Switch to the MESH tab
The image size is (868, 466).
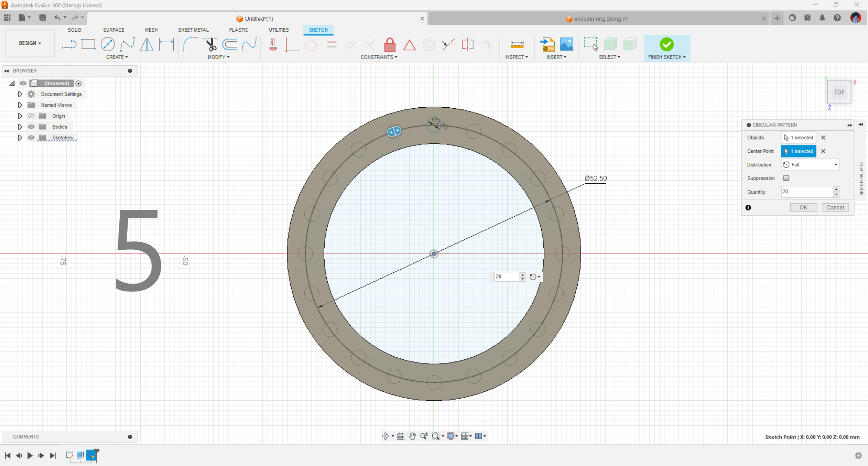click(151, 30)
